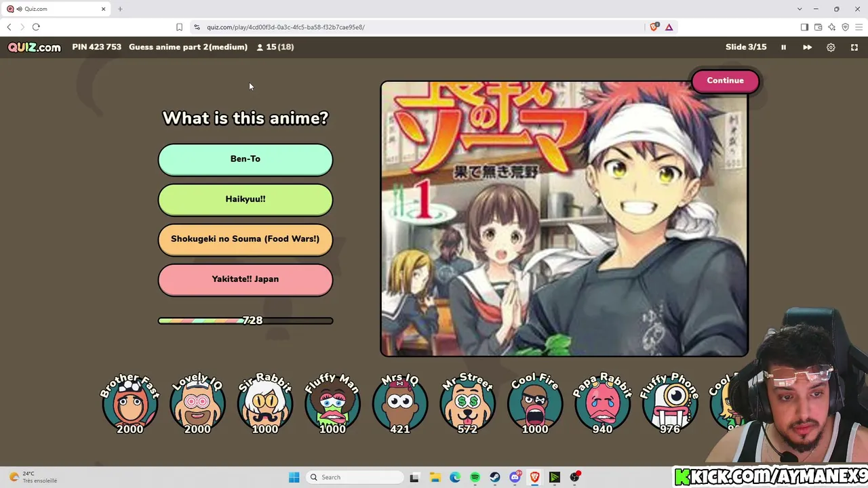Image resolution: width=868 pixels, height=488 pixels.
Task: Click the address bar URL
Action: (x=285, y=27)
